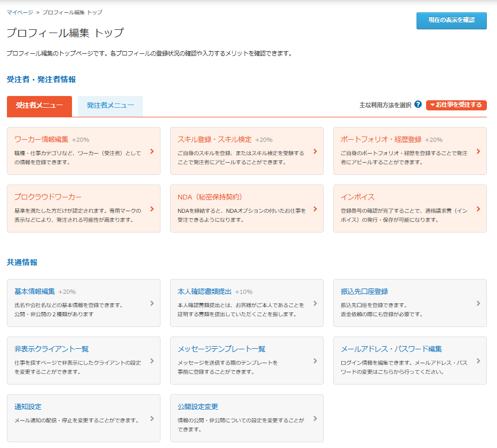Click chevron arrow on ワーカー情報編集 card
This screenshot has width=497, height=448.
click(x=152, y=151)
